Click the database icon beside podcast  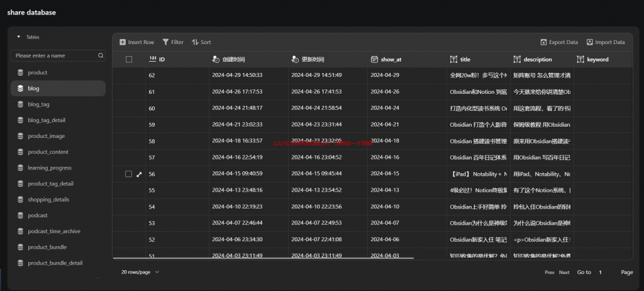click(x=20, y=215)
